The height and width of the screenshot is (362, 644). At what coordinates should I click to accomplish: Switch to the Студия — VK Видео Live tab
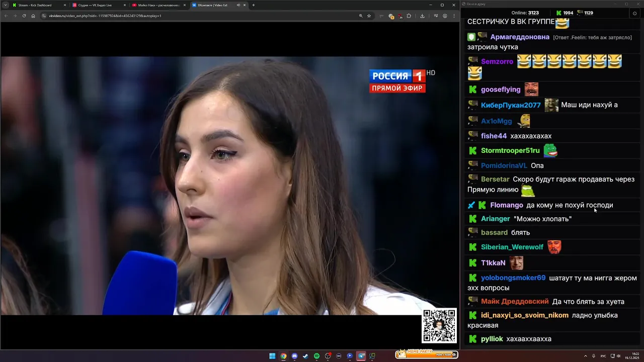99,5
